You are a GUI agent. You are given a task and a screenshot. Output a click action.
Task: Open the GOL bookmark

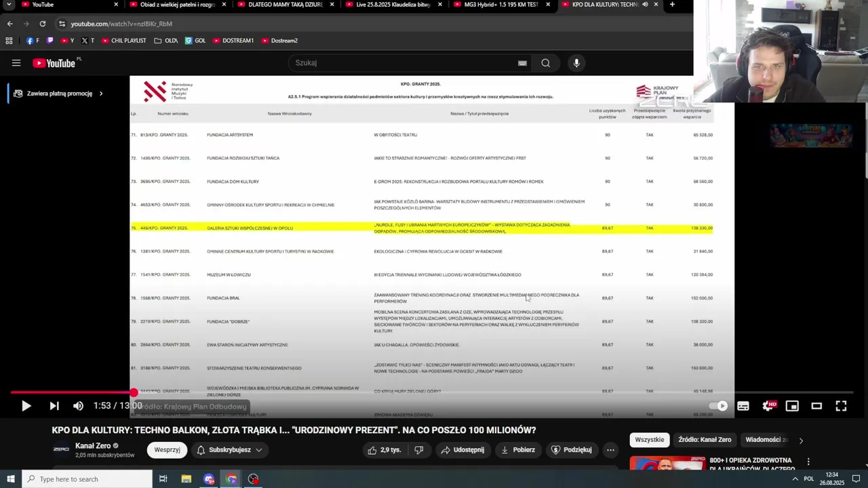tap(195, 41)
